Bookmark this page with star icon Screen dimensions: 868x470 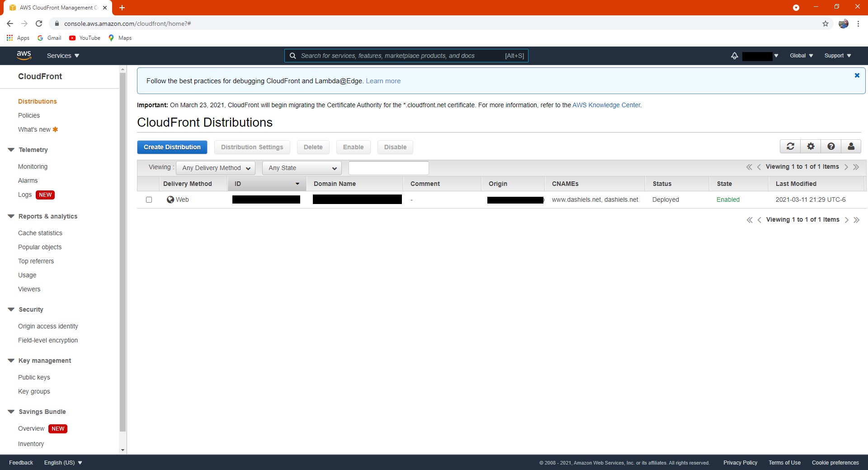pos(826,24)
